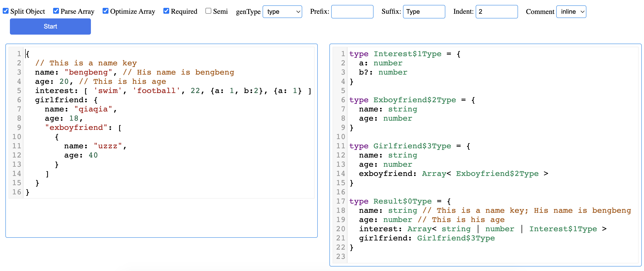Expand the Comment inline dropdown

(571, 12)
